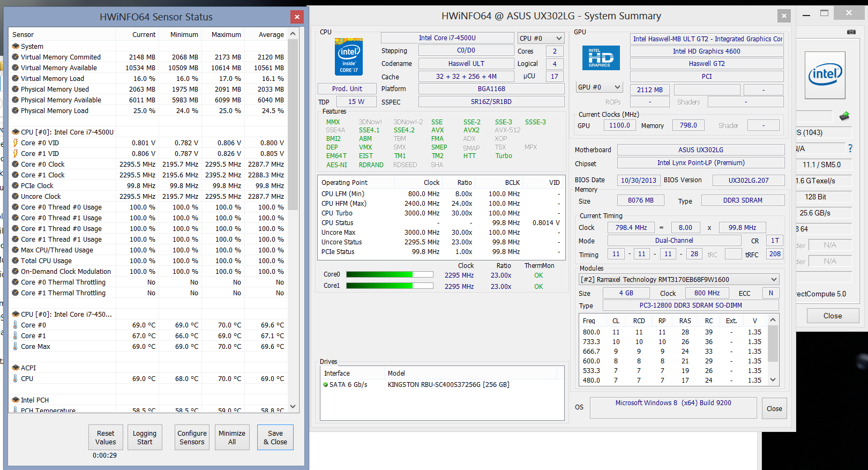
Task: Click the green chip icon in background window
Action: click(844, 116)
